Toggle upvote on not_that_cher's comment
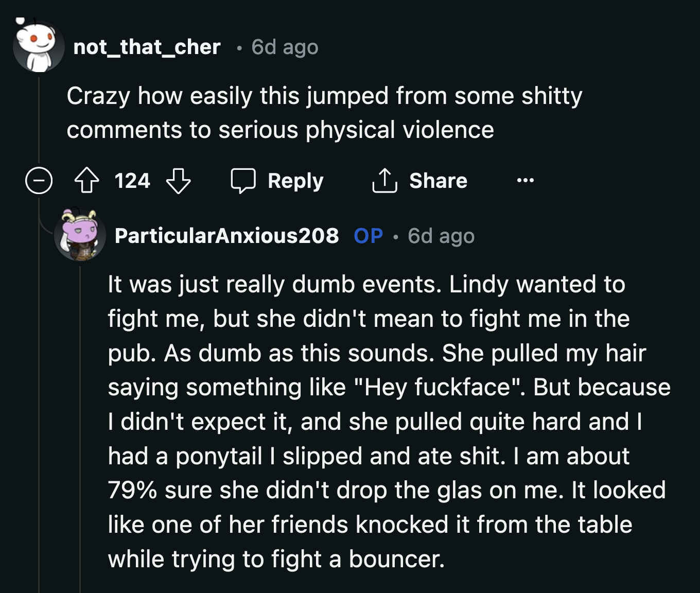Screen dimensions: 700x593 point(87,180)
